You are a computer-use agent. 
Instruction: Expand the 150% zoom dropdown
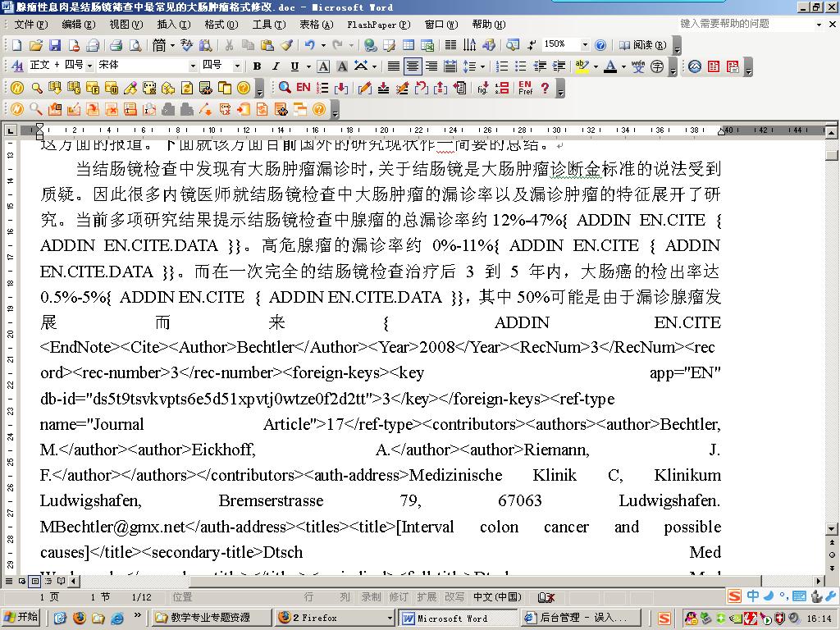tap(586, 46)
